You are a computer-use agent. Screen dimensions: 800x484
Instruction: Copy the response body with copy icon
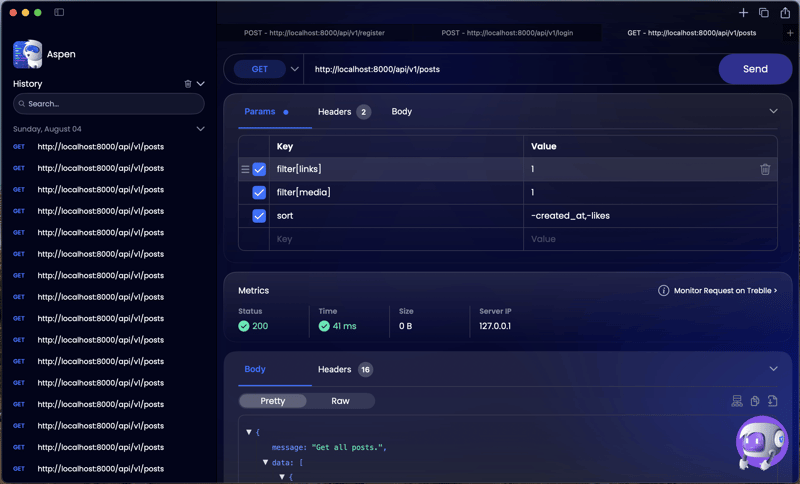755,401
